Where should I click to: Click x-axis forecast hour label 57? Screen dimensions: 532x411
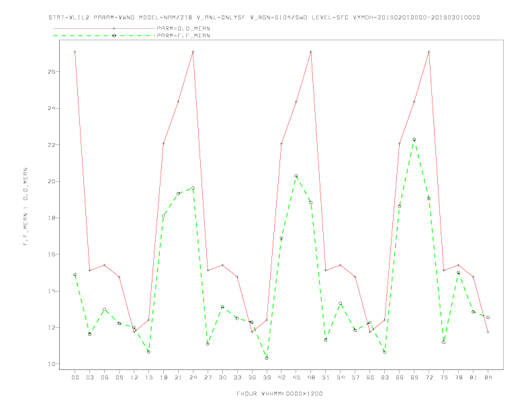coord(355,377)
